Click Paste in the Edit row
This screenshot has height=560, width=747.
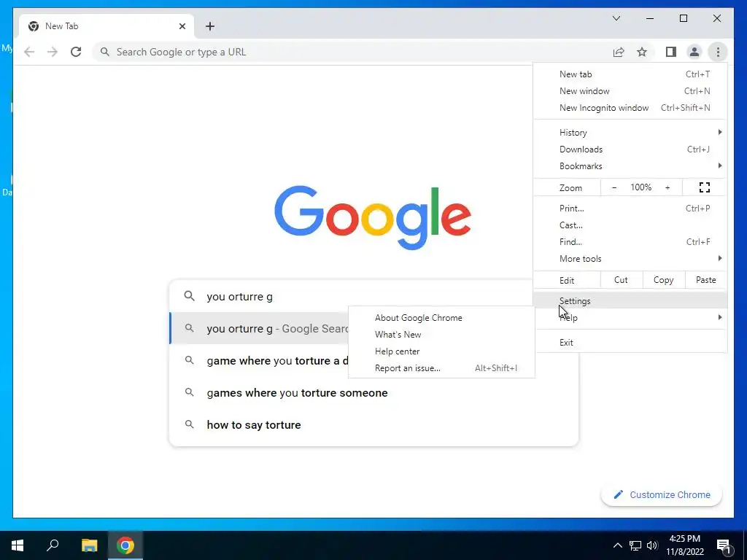click(705, 280)
